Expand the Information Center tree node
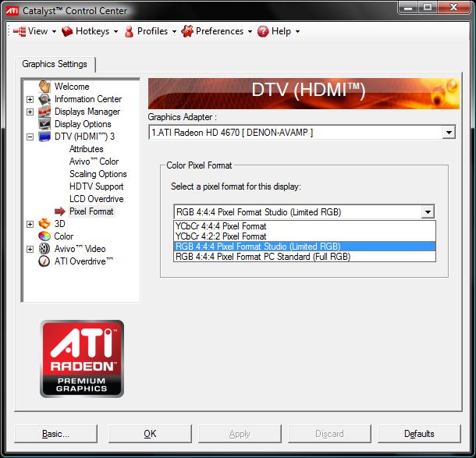The height and width of the screenshot is (458, 476). pyautogui.click(x=30, y=99)
